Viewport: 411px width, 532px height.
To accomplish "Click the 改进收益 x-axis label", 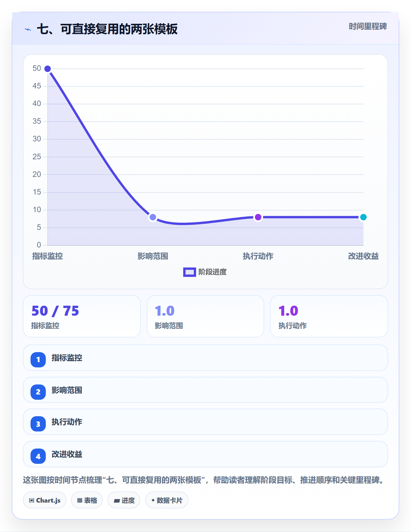I will pyautogui.click(x=363, y=256).
